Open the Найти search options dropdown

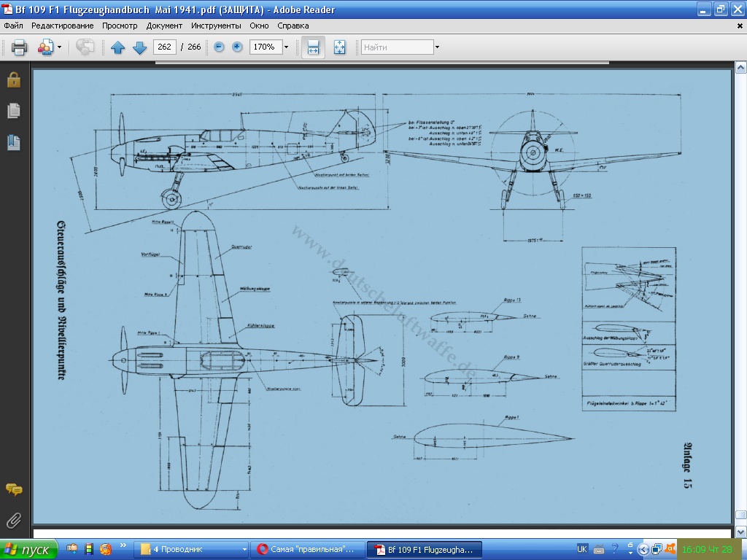[x=437, y=47]
